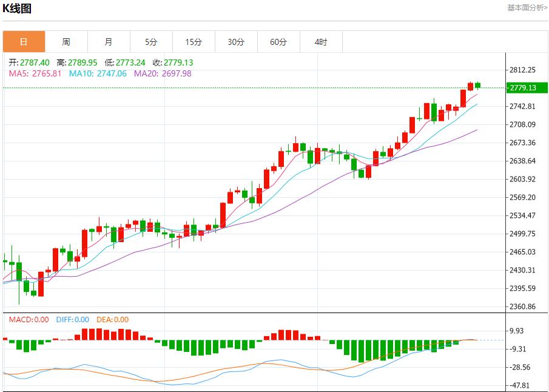Click the DEA:0.00 indicator label
The width and height of the screenshot is (549, 392).
tap(112, 320)
